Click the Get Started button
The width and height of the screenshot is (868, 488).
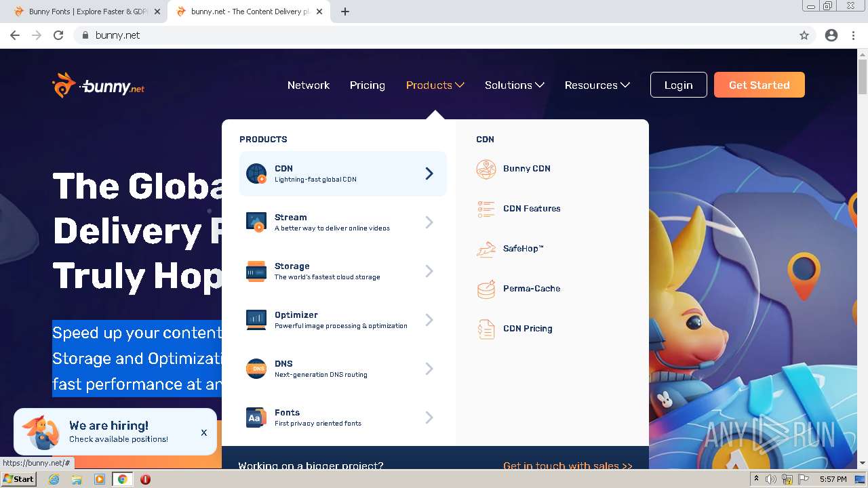click(x=759, y=85)
